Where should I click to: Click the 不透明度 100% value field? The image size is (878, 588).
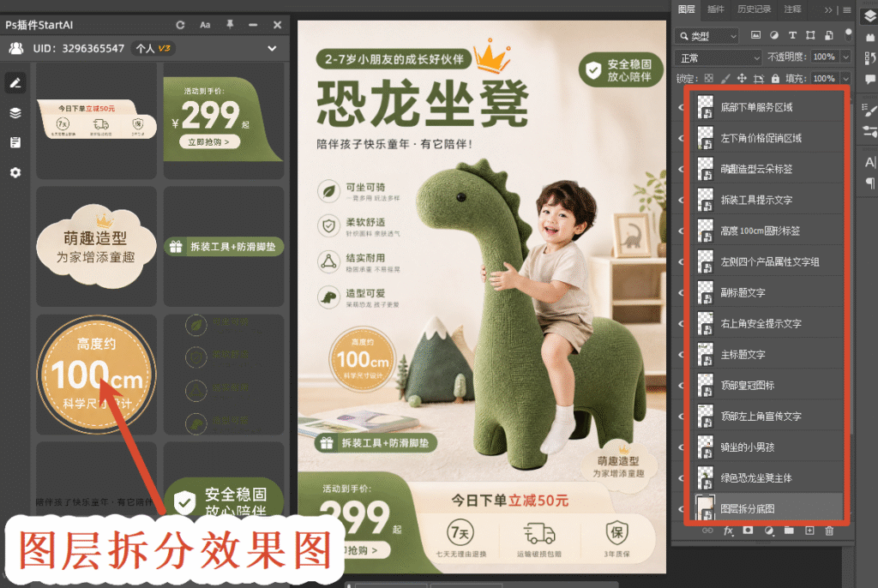pos(824,57)
